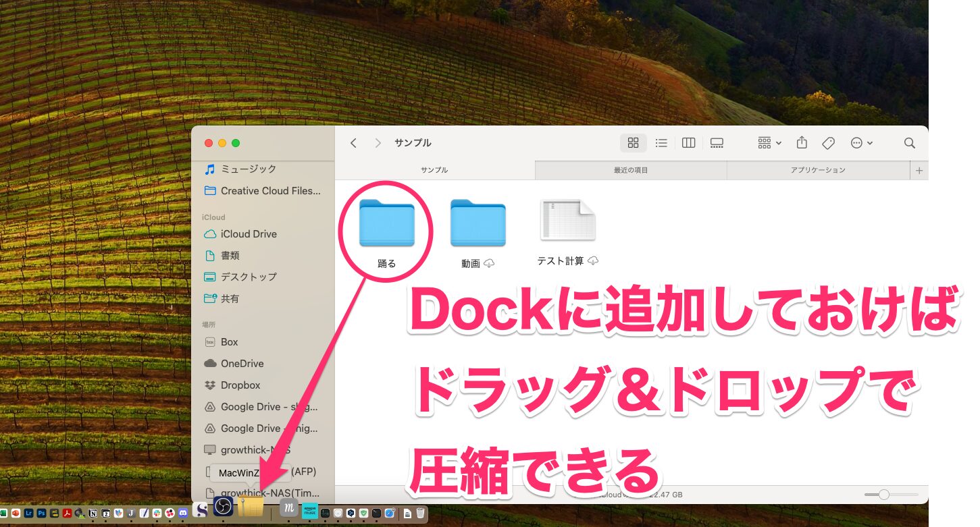Select Dropbox in the sidebar
This screenshot has width=980, height=527.
point(240,385)
